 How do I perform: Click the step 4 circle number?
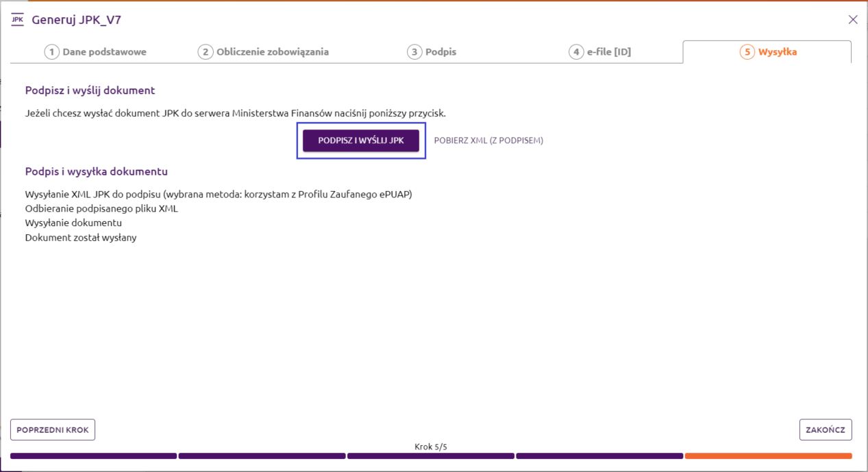click(x=576, y=52)
